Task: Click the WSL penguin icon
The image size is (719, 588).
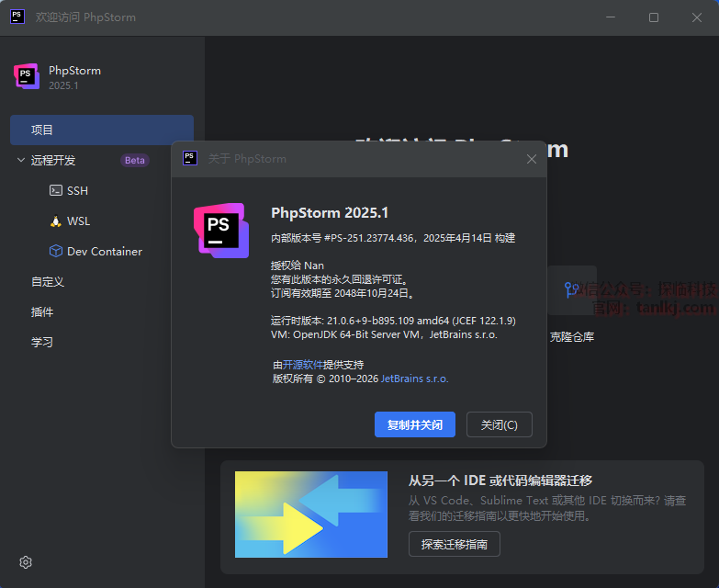Action: [55, 221]
